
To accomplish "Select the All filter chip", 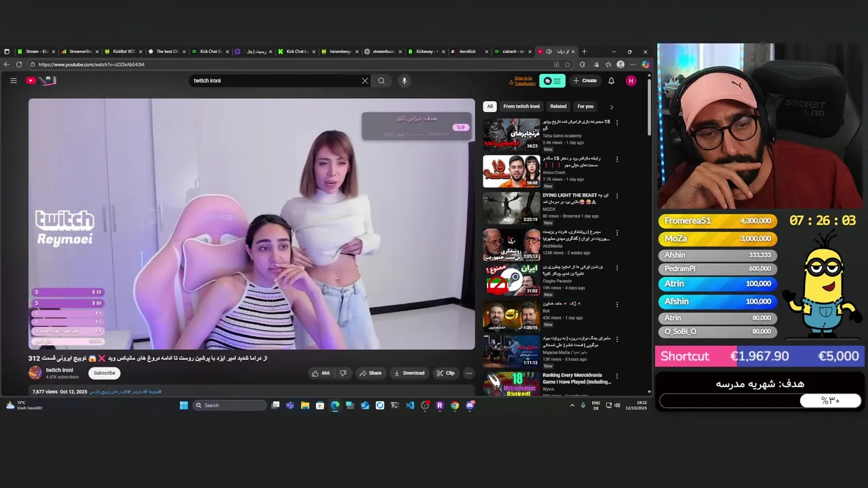I will point(490,106).
